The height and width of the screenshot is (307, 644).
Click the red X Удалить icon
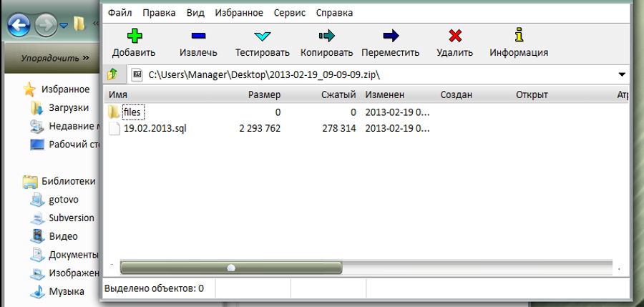(454, 36)
